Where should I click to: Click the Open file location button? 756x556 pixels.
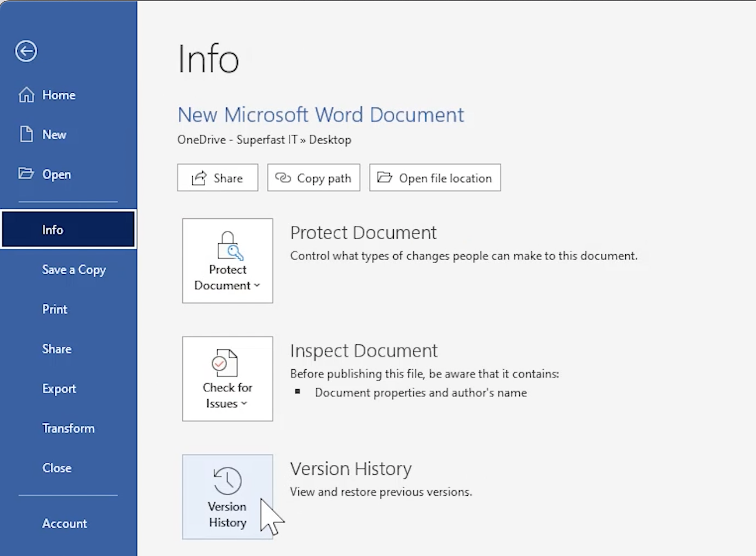[435, 178]
